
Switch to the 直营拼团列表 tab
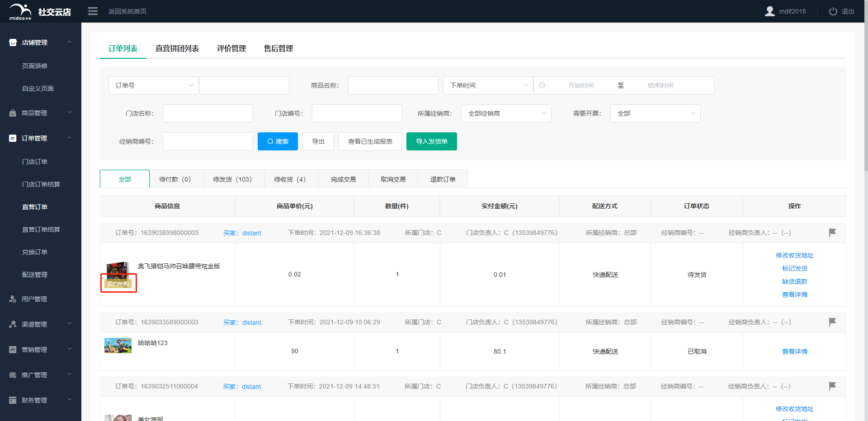point(177,48)
